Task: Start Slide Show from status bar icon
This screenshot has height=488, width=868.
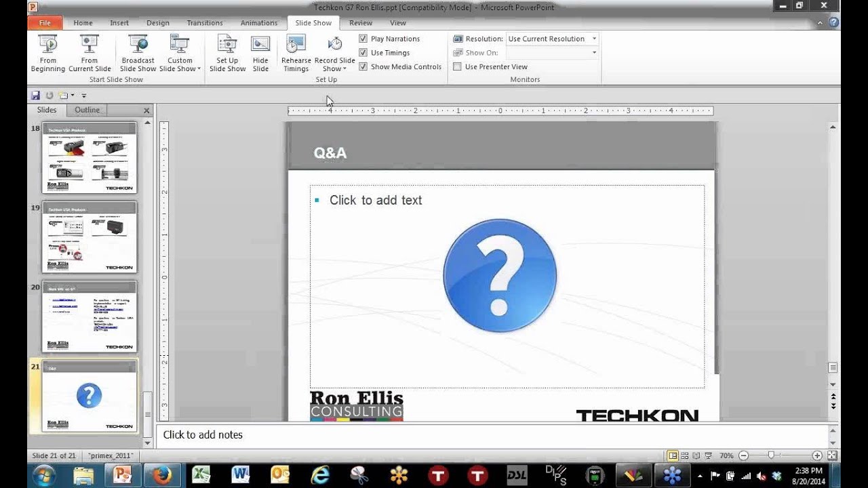Action: [709, 456]
